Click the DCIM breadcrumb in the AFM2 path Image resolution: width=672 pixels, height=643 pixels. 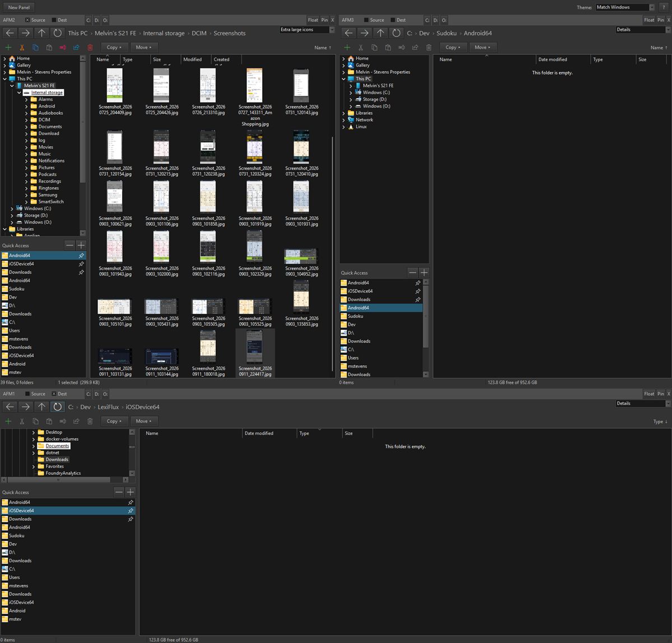(x=199, y=33)
